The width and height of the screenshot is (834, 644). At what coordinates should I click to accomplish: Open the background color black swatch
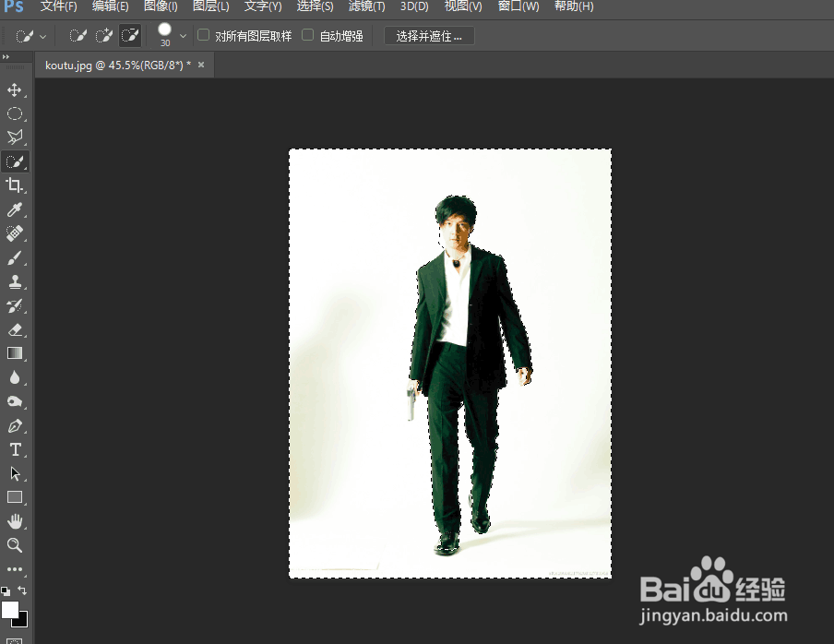coord(23,622)
